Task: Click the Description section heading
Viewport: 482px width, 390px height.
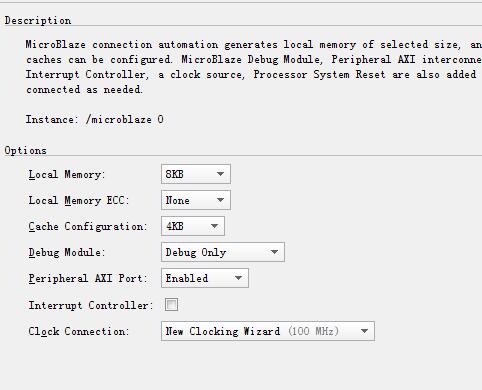Action: point(38,21)
